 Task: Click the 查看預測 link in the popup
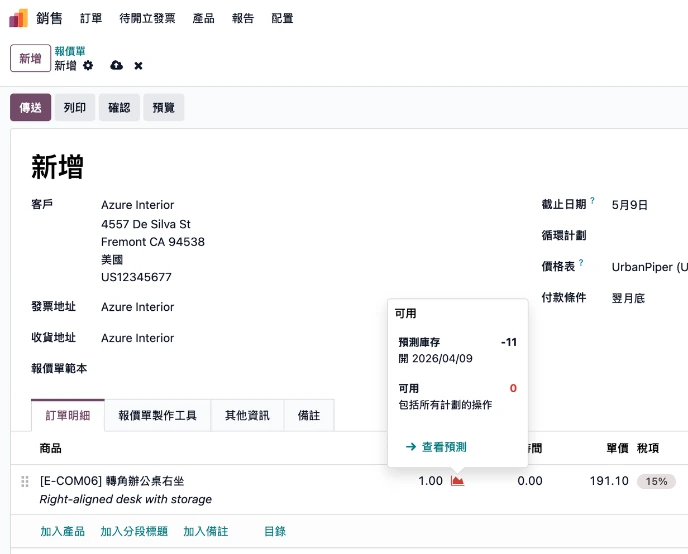(436, 447)
